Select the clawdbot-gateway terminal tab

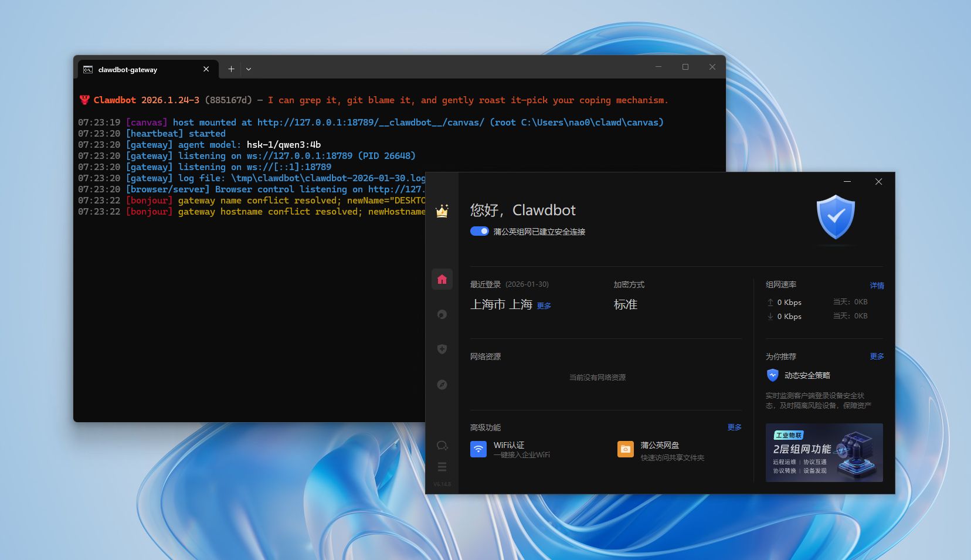tap(148, 69)
